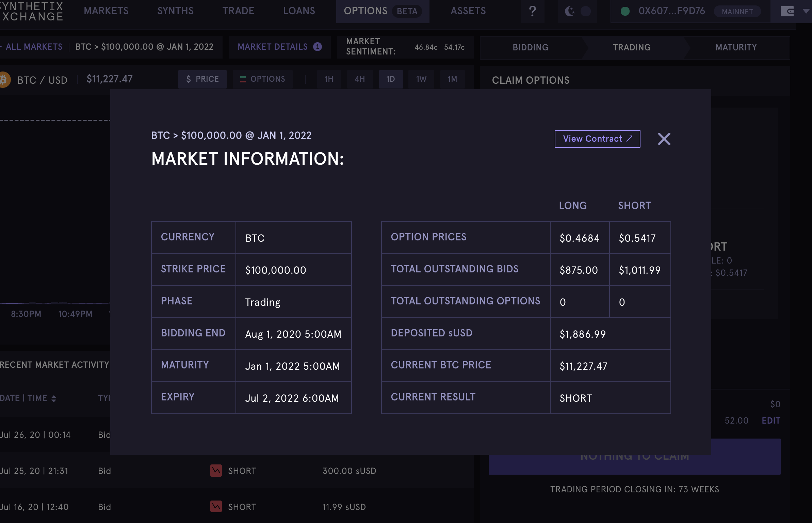The image size is (812, 523).
Task: Click the 54.17c sentiment value
Action: (454, 47)
